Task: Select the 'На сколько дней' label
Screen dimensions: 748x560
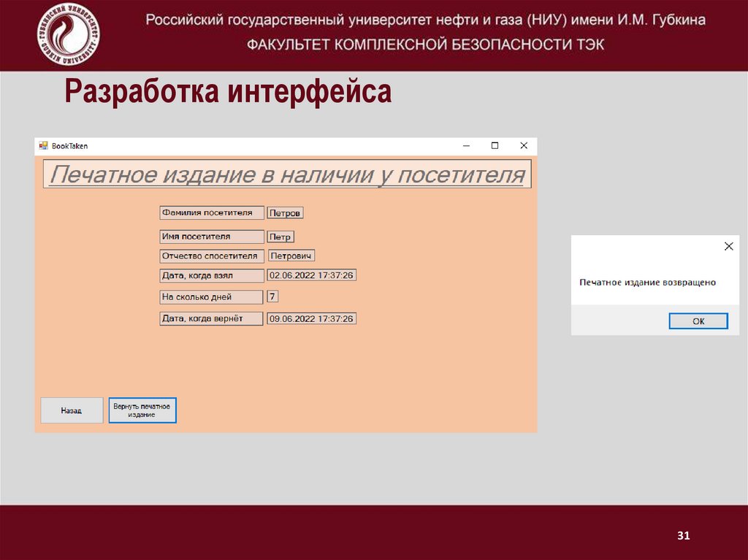Action: click(212, 296)
